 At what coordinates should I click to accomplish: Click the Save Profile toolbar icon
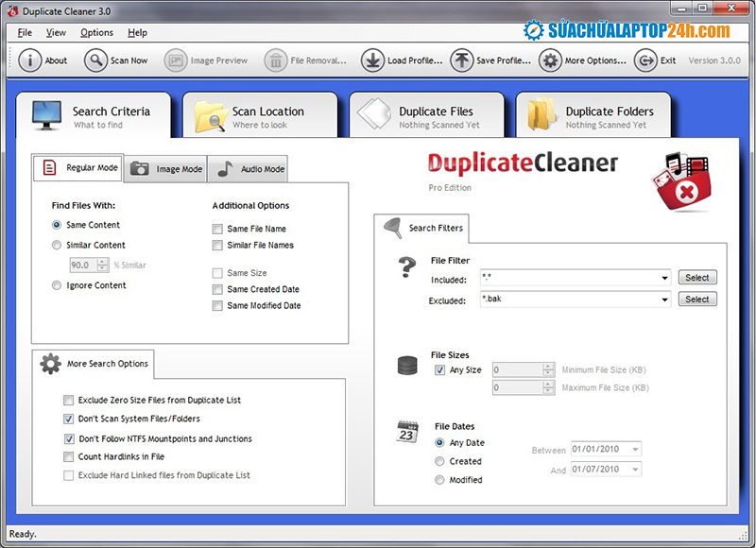tap(461, 60)
